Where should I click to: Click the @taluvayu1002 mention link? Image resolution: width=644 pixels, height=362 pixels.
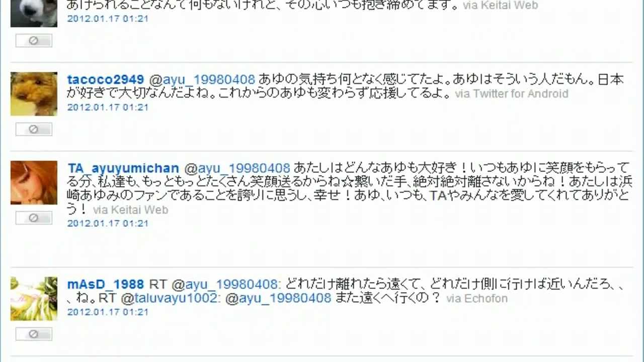pyautogui.click(x=169, y=298)
